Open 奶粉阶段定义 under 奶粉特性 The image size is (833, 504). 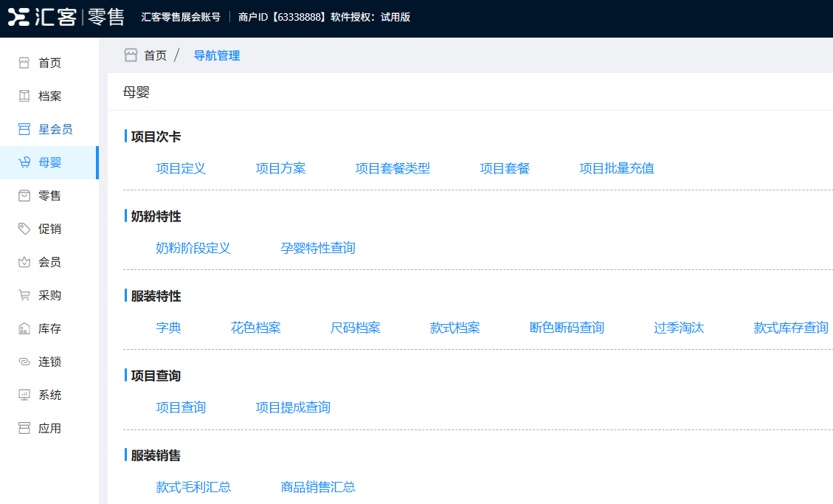click(193, 248)
